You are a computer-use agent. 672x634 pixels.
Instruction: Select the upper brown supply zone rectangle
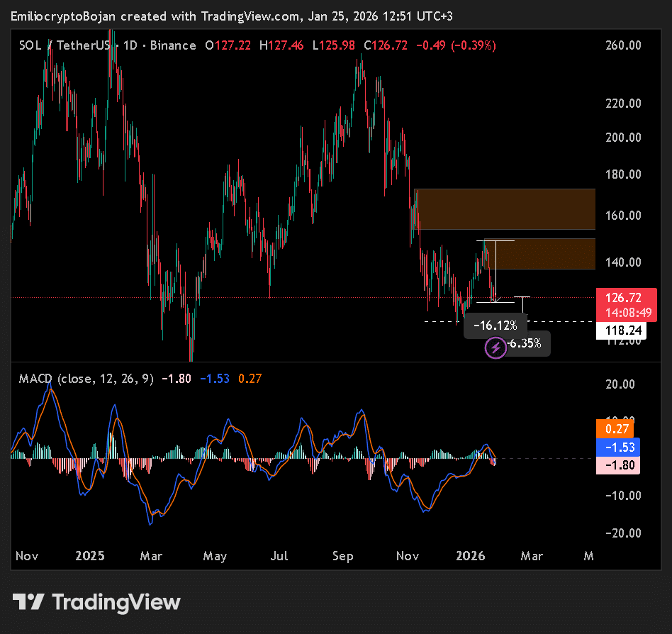click(x=505, y=209)
